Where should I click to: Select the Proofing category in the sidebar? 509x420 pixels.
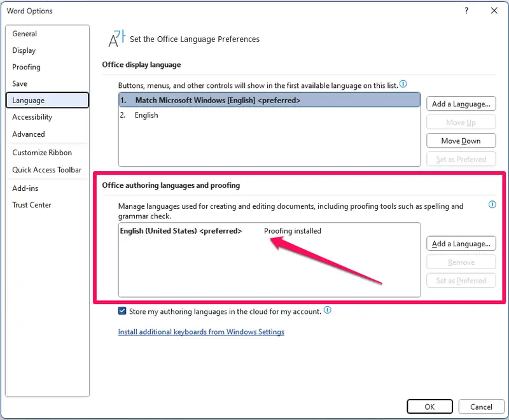click(x=26, y=67)
